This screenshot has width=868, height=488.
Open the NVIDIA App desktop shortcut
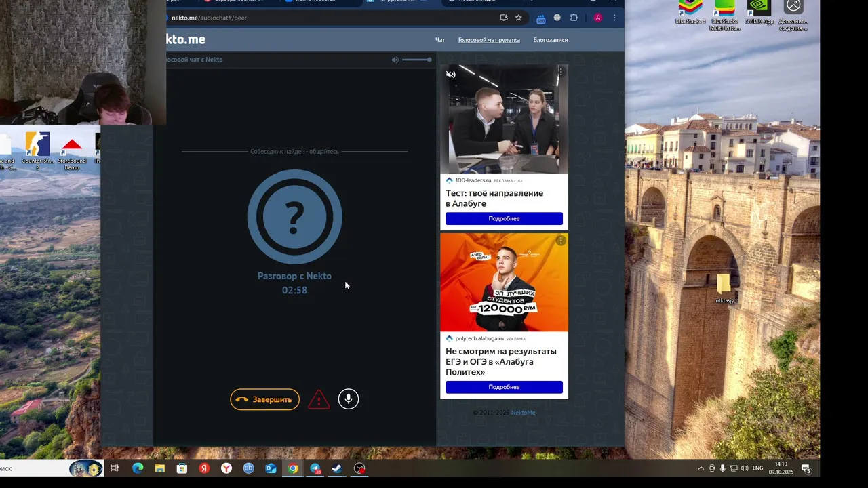[759, 14]
